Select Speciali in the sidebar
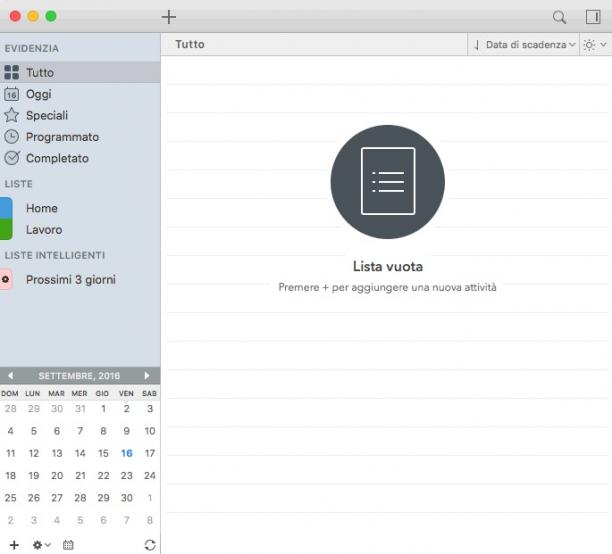The width and height of the screenshot is (612, 554). 80,115
